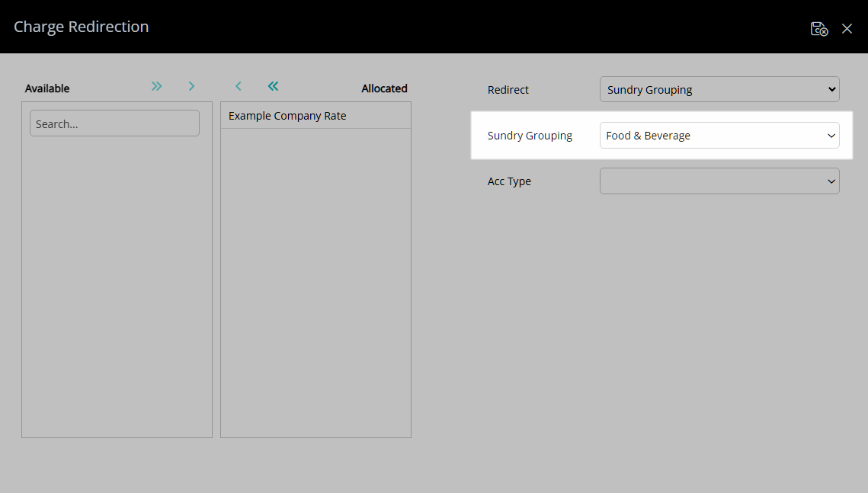Image resolution: width=868 pixels, height=493 pixels.
Task: Click the Available list heading
Action: [x=47, y=88]
